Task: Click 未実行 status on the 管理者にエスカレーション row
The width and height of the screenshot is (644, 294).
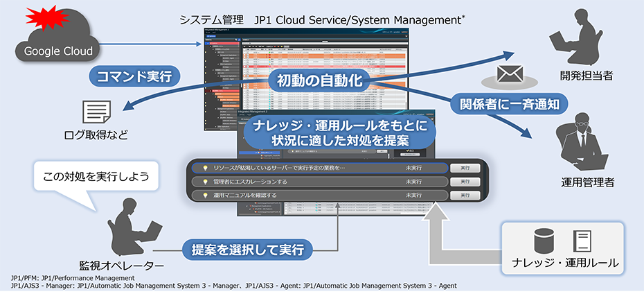Action: (413, 182)
